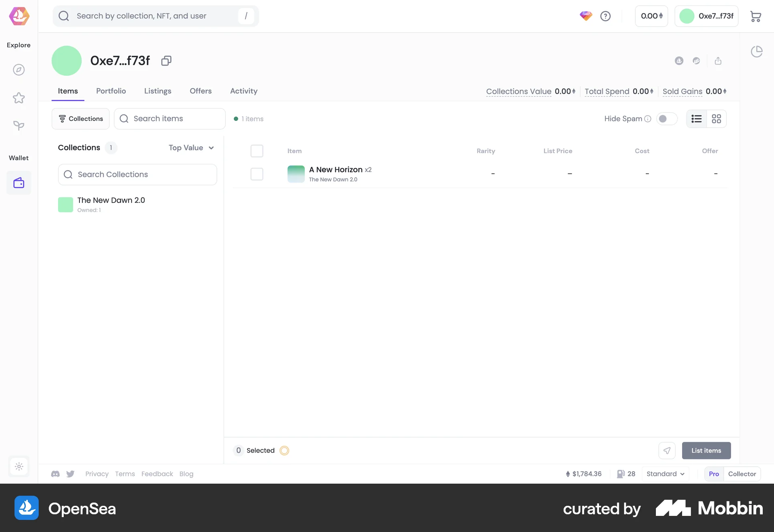Open the shopping cart icon
This screenshot has height=532, width=774.
[x=756, y=16]
